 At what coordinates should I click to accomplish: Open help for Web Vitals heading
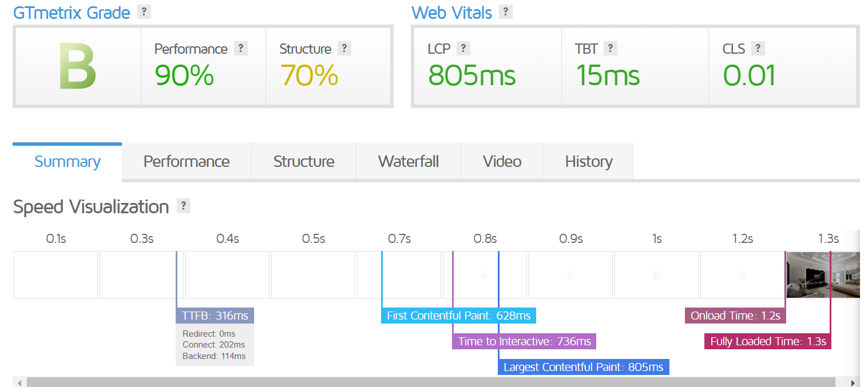click(x=505, y=11)
